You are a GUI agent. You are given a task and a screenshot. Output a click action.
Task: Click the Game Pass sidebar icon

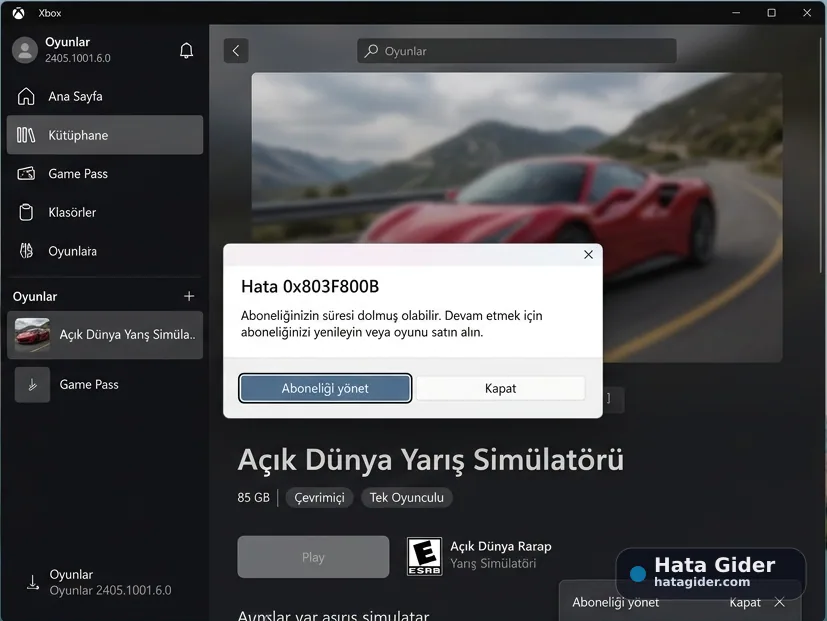coord(26,174)
